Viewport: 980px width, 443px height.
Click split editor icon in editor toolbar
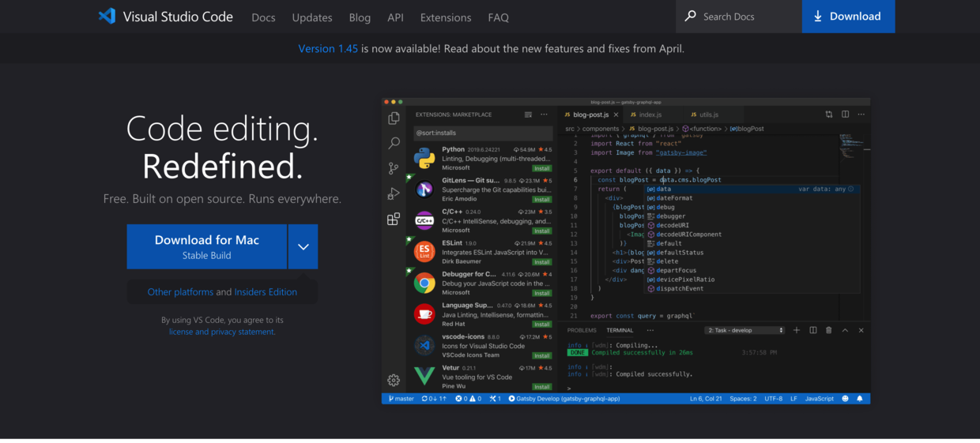(845, 115)
